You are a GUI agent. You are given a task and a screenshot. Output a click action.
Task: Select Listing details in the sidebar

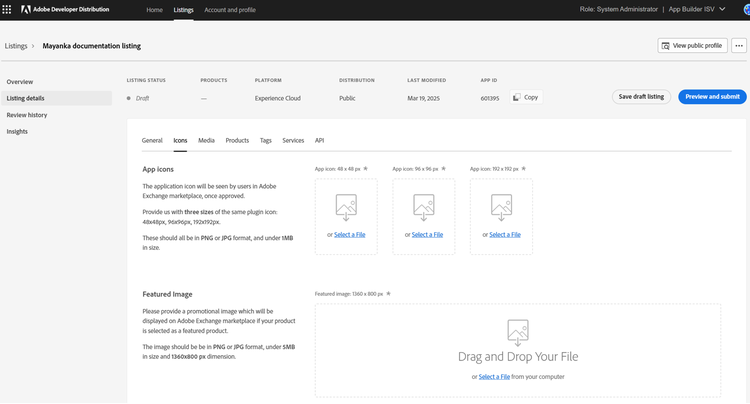pos(56,98)
